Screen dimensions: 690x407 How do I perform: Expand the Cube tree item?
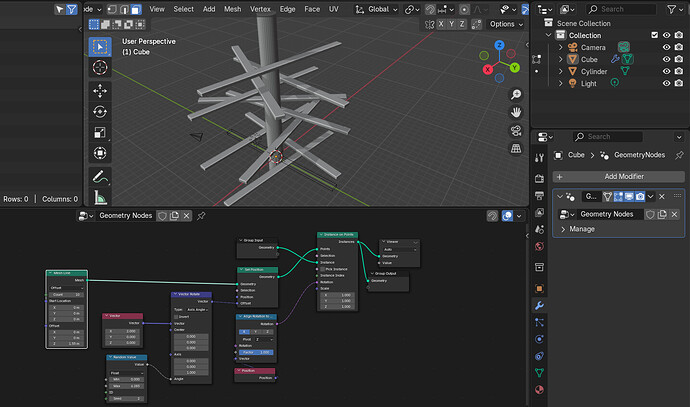(560, 59)
